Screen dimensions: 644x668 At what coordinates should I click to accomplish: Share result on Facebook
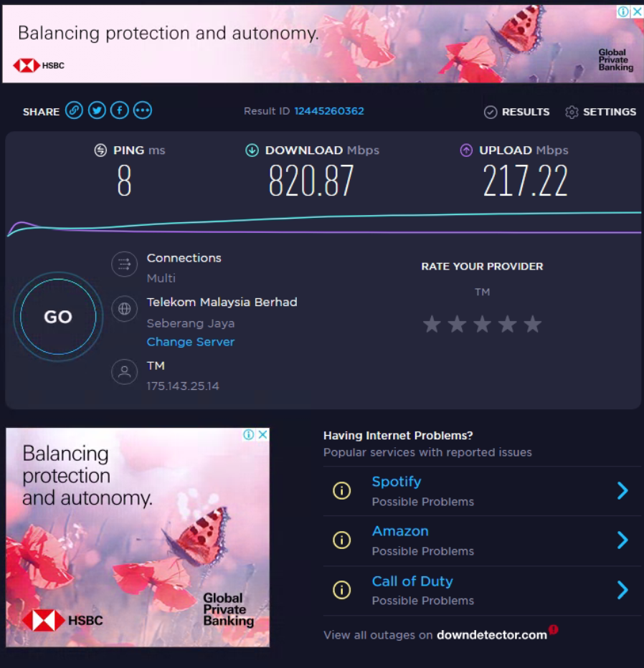120,111
